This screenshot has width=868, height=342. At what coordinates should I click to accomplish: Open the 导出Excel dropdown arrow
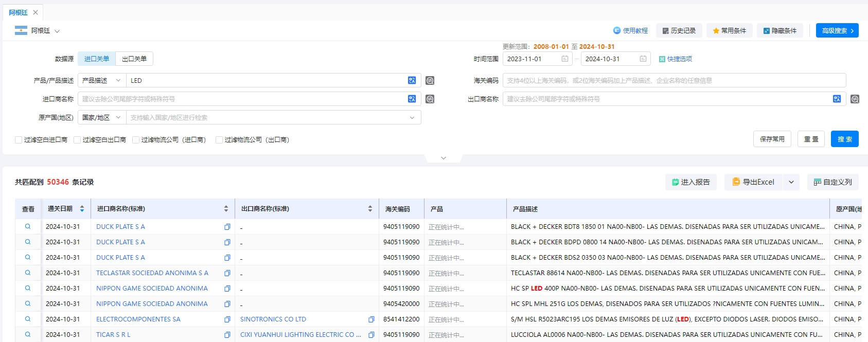791,182
